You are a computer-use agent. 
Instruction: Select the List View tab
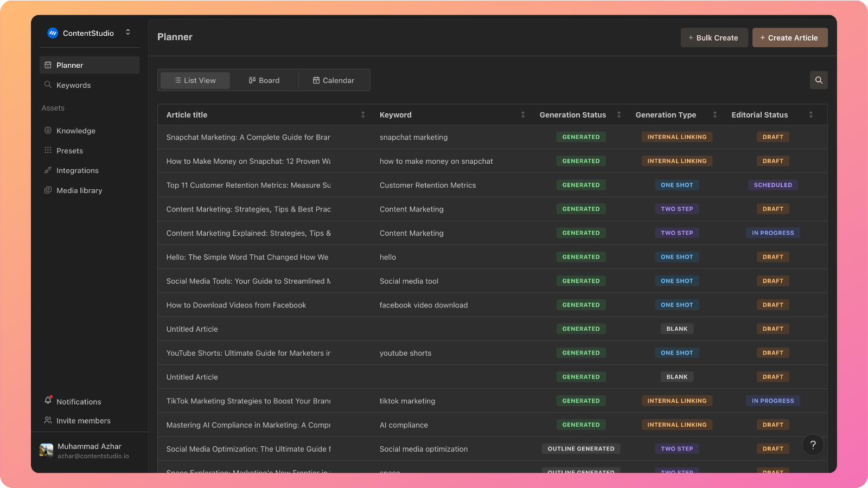195,80
